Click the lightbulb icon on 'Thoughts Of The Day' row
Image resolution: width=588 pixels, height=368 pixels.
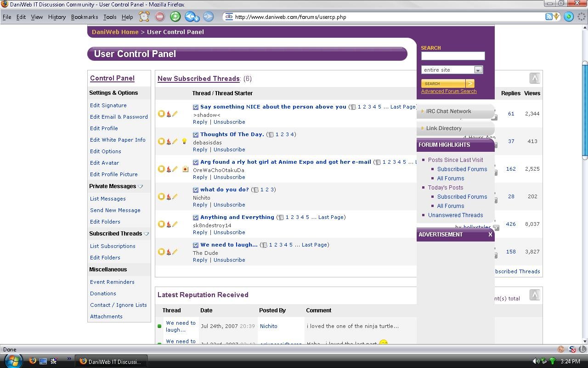pos(185,141)
